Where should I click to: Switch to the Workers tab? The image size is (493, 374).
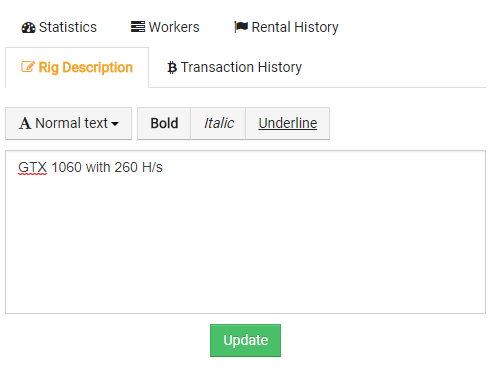[x=165, y=27]
